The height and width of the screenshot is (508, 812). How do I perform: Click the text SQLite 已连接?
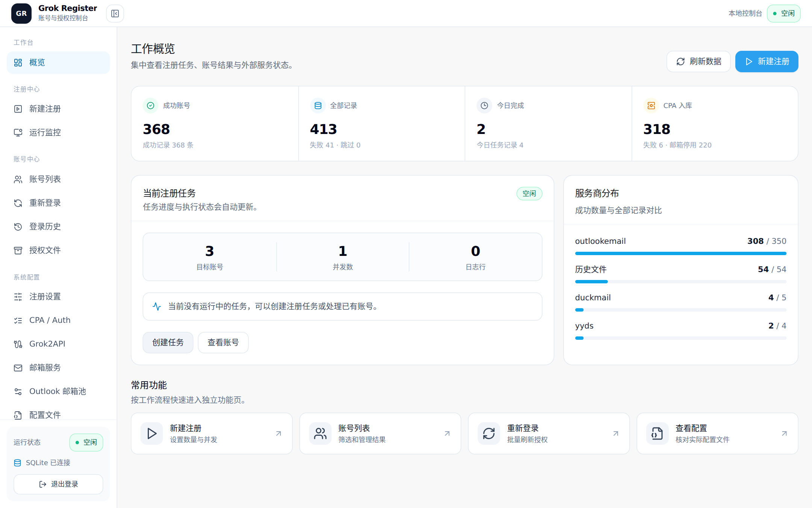click(x=48, y=463)
